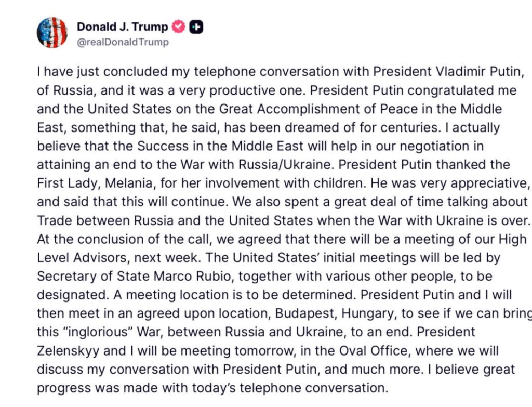Click the black plus badge icon
Image resolution: width=532 pixels, height=407 pixels.
coord(196,27)
